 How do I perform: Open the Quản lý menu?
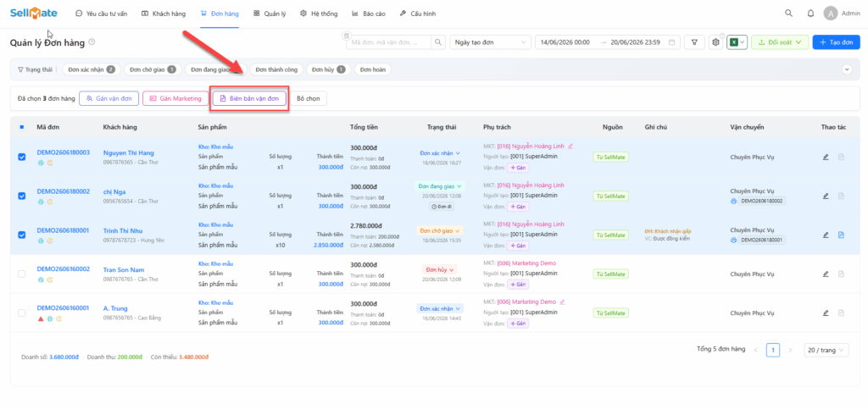[270, 14]
